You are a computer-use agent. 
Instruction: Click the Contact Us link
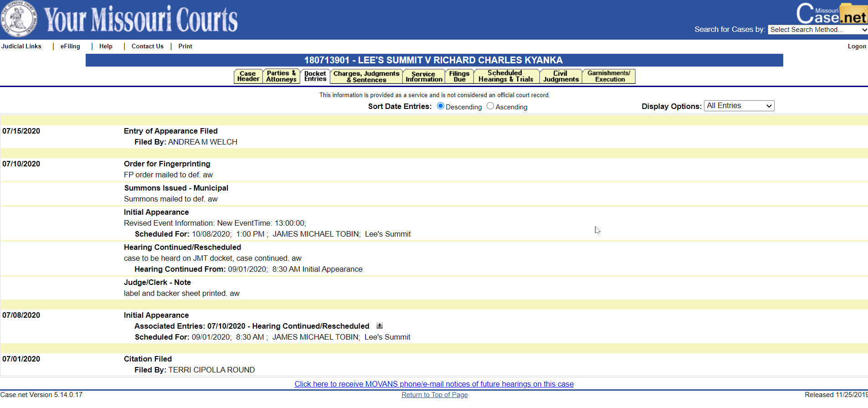(x=148, y=46)
